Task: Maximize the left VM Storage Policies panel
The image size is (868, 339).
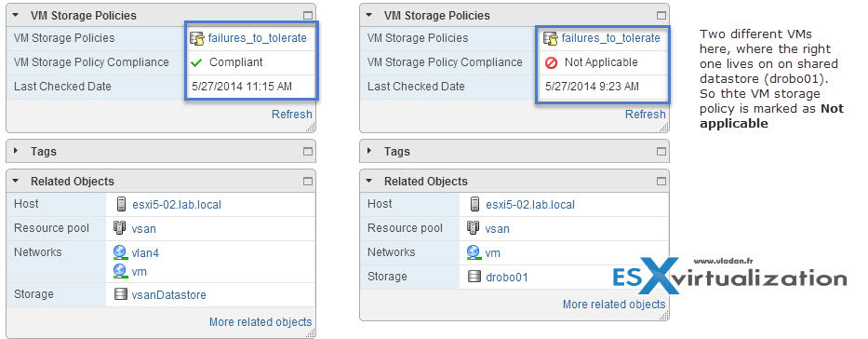Action: [x=308, y=16]
